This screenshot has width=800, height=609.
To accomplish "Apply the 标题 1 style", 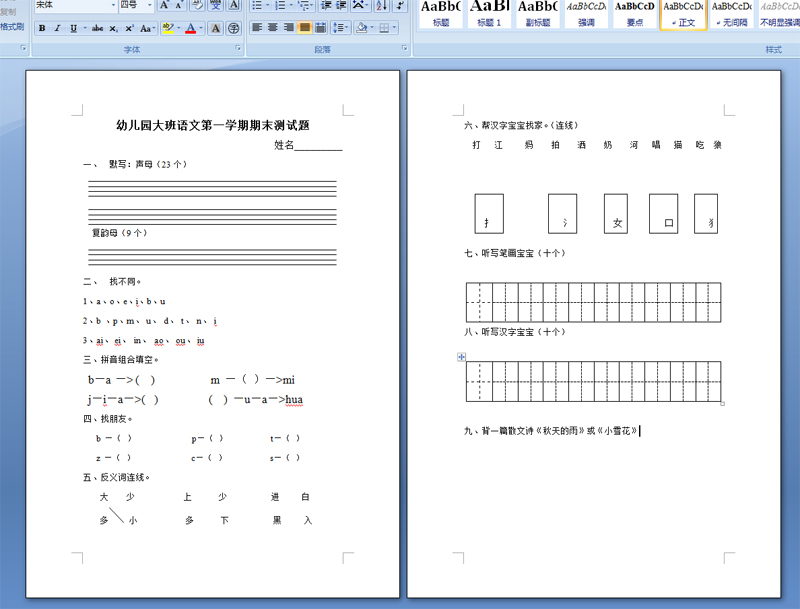I will (x=489, y=14).
